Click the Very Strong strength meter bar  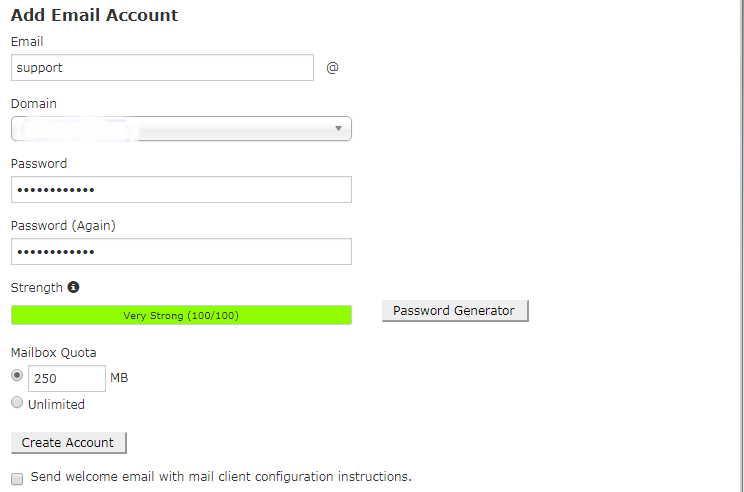pyautogui.click(x=181, y=315)
